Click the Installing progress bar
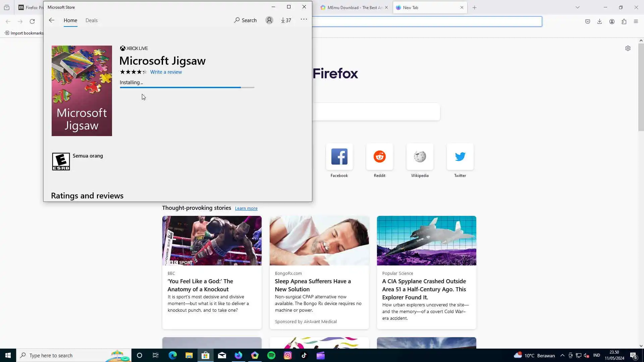Screen dimensions: 644x362 pos(187,87)
